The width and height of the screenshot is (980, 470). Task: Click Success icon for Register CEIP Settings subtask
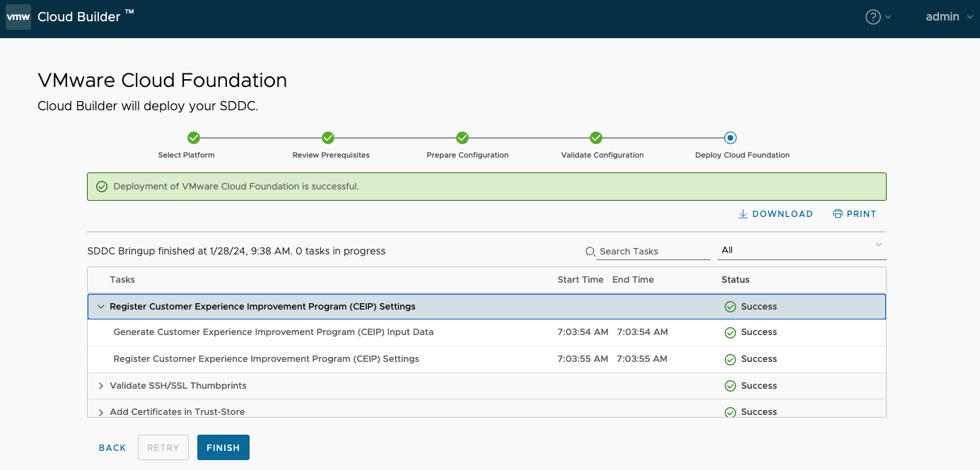pyautogui.click(x=730, y=360)
